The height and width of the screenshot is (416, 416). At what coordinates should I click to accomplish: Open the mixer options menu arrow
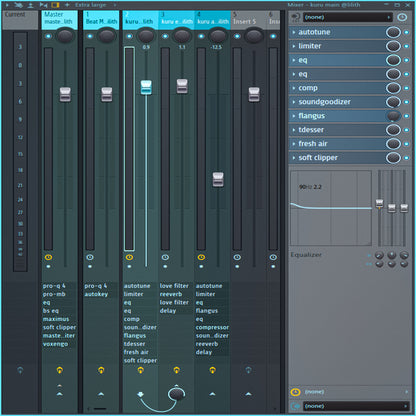(8, 5)
